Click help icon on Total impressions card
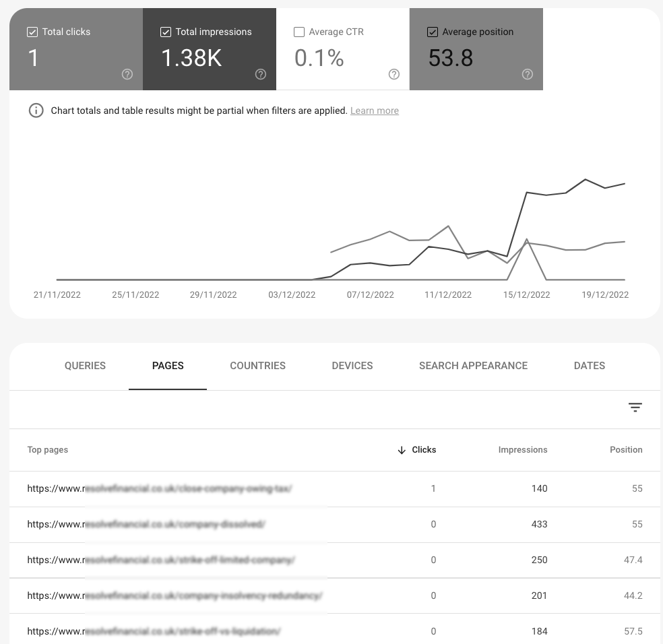Image resolution: width=663 pixels, height=644 pixels. [x=261, y=75]
